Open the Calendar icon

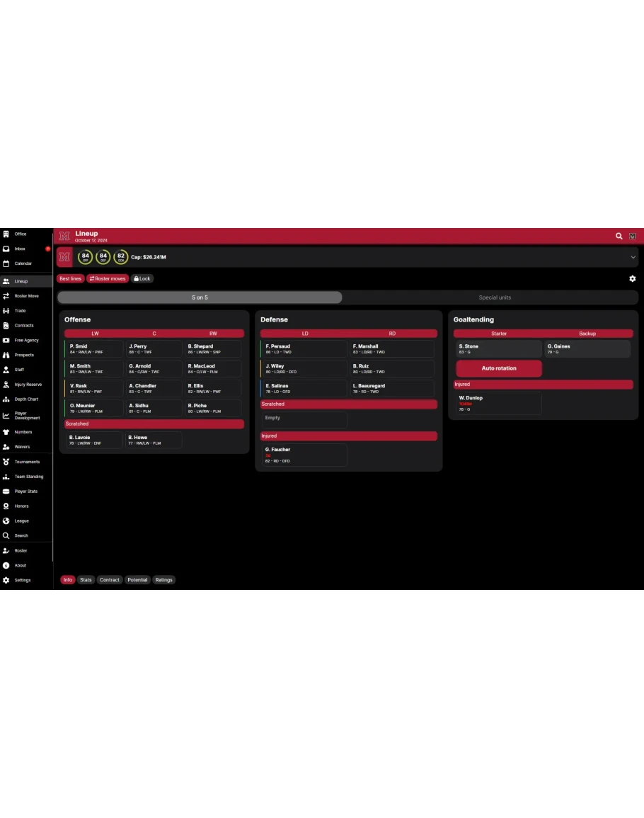[6, 263]
